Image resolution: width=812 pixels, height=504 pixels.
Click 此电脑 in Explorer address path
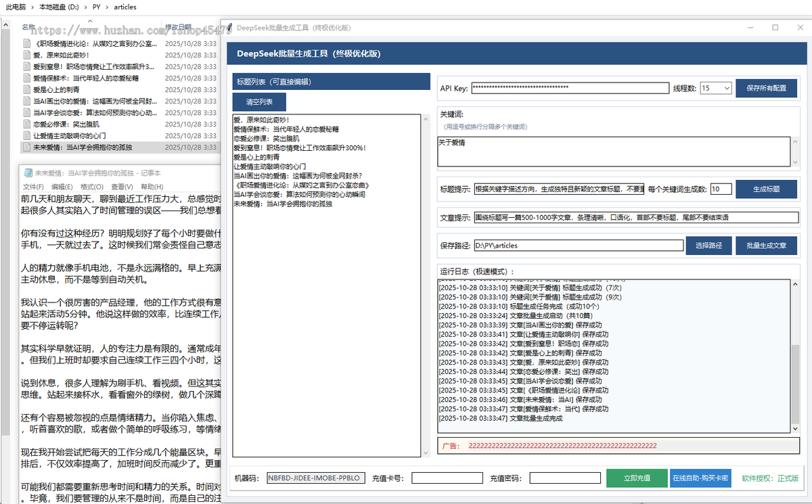click(x=17, y=7)
